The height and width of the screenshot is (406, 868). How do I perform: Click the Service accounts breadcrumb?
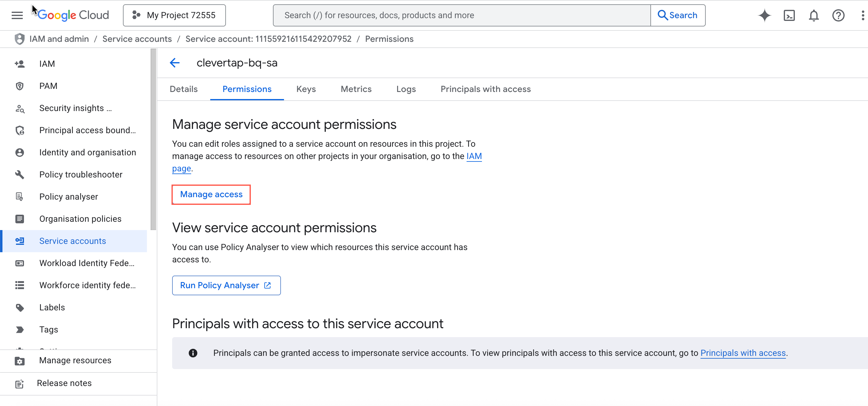click(x=137, y=39)
